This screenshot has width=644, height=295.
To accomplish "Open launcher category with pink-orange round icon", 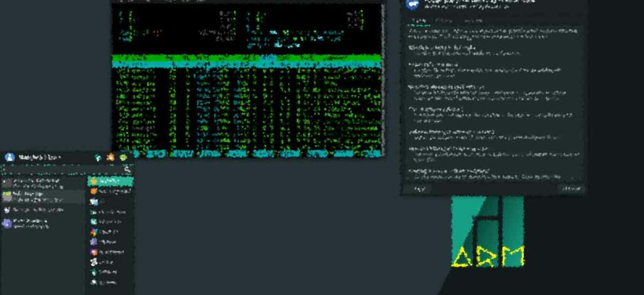I will (x=110, y=252).
